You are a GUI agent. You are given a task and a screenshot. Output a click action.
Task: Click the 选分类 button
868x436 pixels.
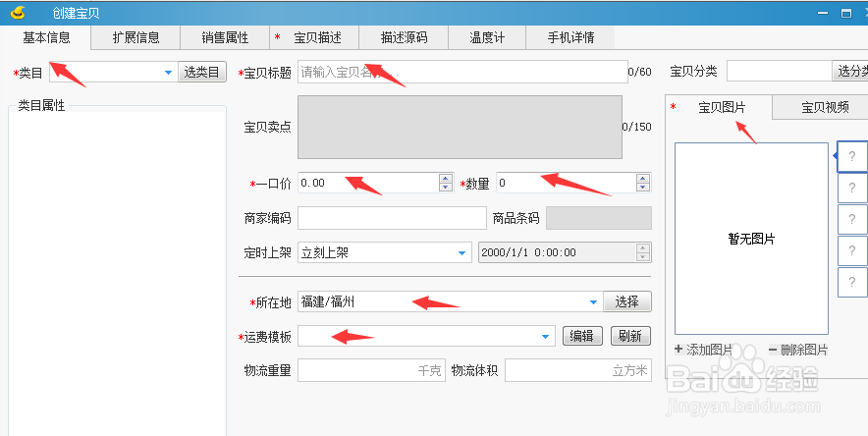850,71
